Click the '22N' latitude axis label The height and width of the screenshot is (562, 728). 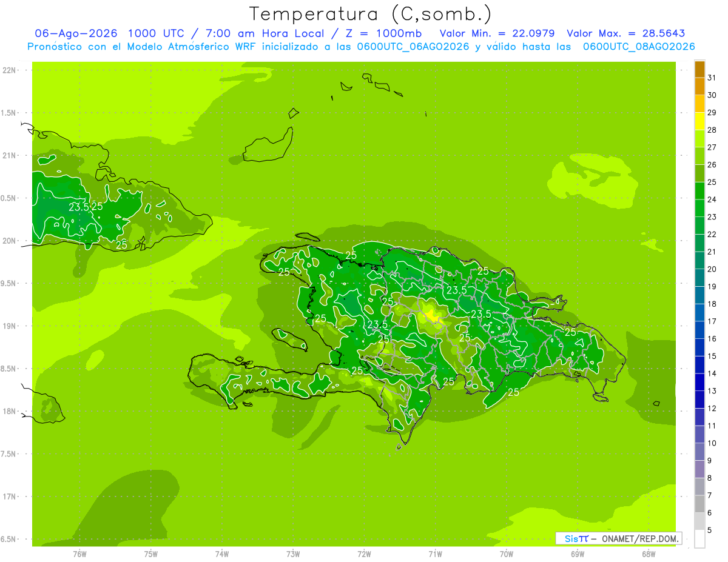[9, 70]
